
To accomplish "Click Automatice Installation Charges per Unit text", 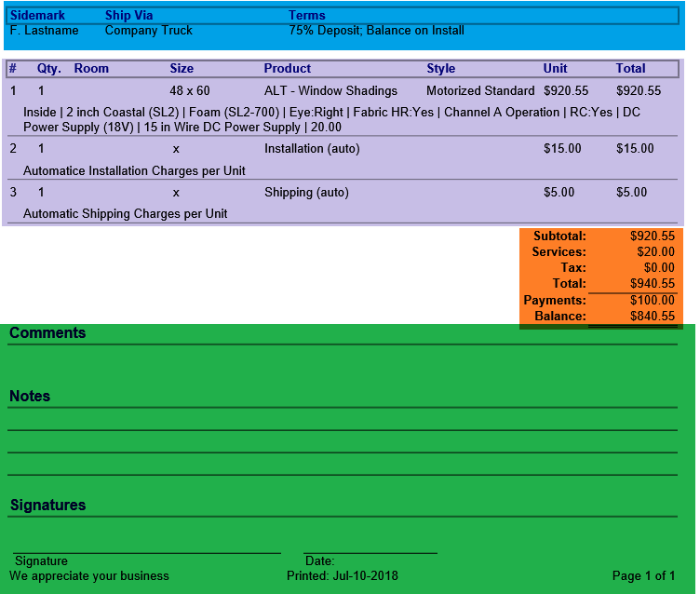I will (x=134, y=170).
